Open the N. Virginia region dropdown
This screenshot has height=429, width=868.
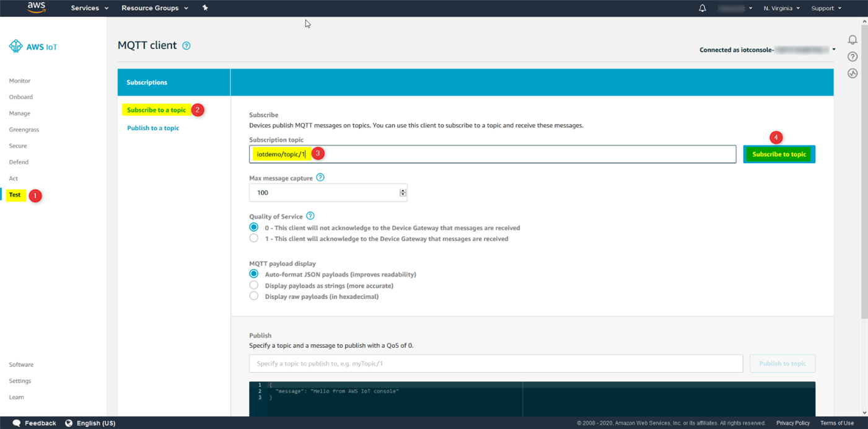click(781, 8)
